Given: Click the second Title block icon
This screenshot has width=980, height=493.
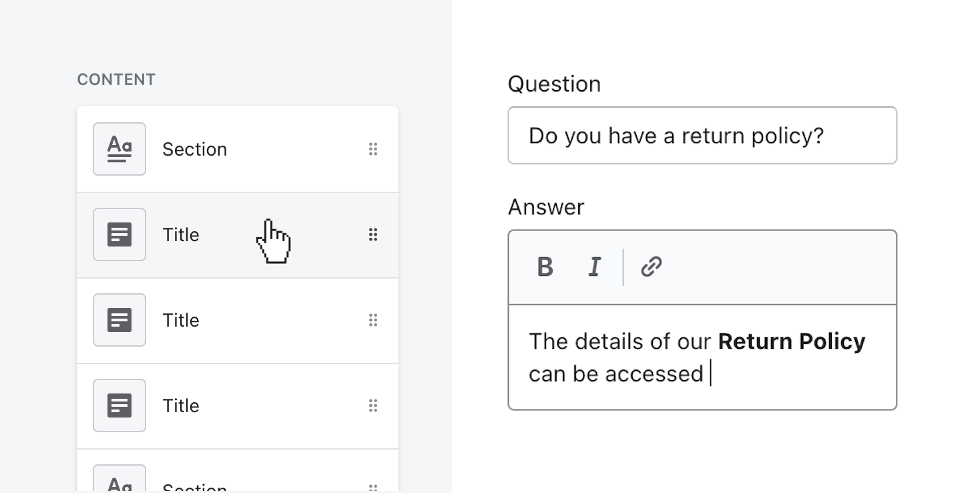Looking at the screenshot, I should 119,320.
